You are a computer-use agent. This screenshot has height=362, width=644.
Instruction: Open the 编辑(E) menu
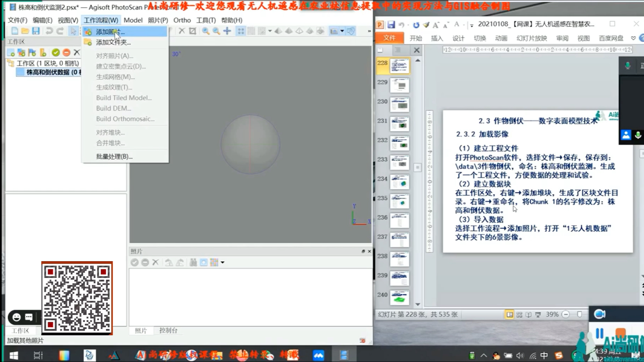(42, 20)
